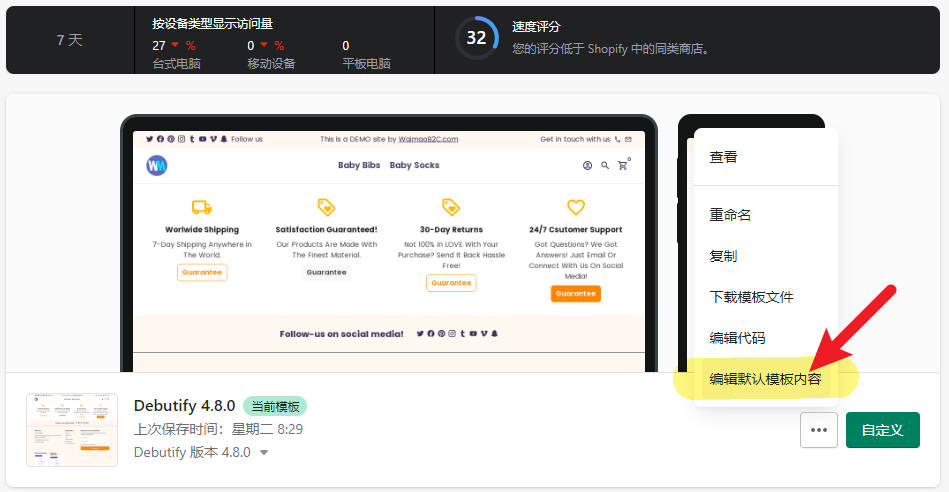Click phone icon beside Get in touch

tap(617, 139)
